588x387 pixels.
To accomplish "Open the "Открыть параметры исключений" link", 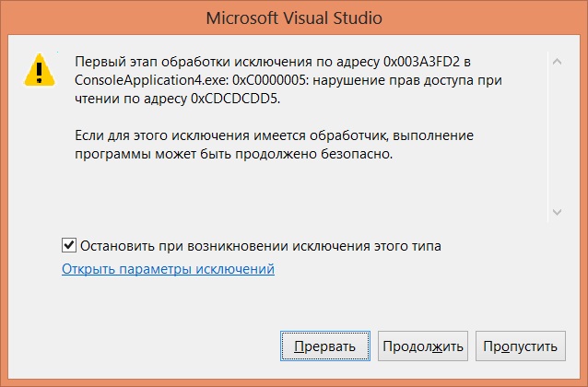I will click(x=168, y=269).
